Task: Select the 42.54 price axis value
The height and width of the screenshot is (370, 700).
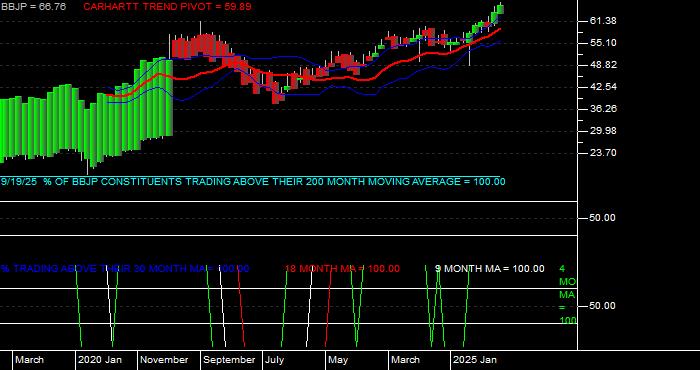Action: (603, 87)
